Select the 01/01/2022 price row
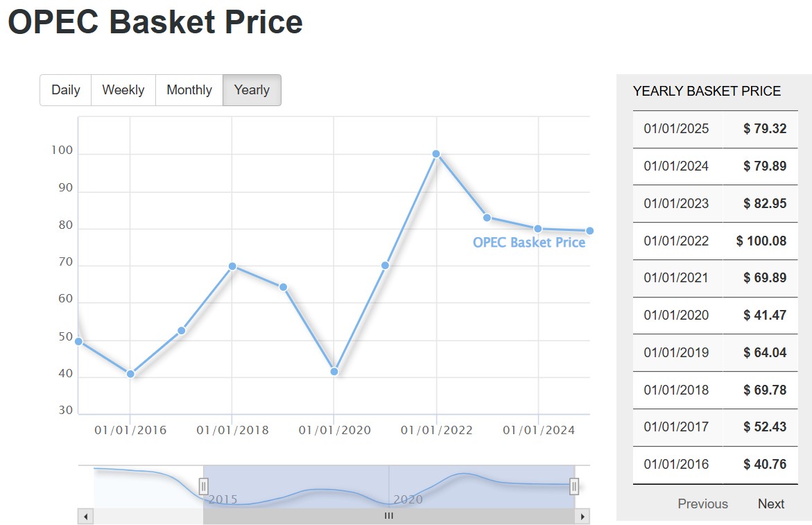Viewport: 812px width, 525px height. (715, 241)
